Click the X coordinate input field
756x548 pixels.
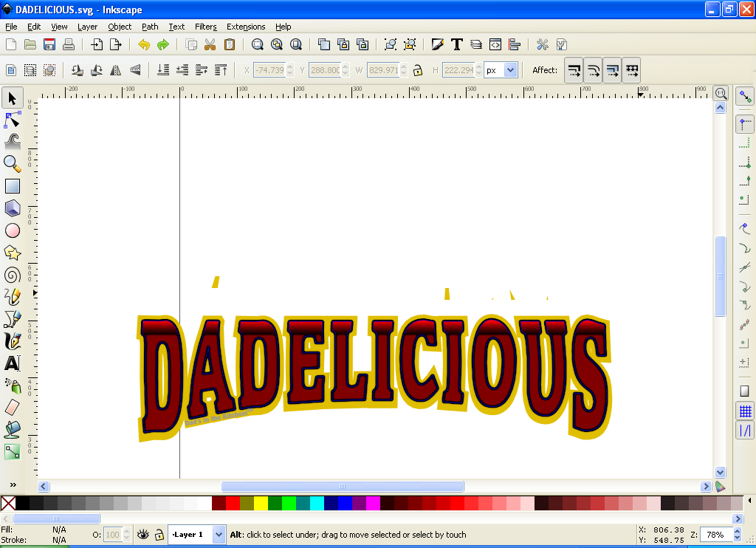(x=268, y=70)
